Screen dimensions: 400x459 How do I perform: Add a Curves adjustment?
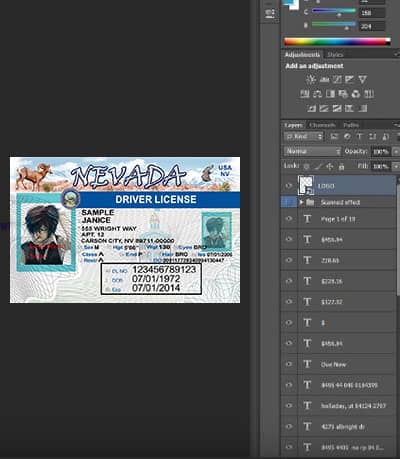pos(337,79)
